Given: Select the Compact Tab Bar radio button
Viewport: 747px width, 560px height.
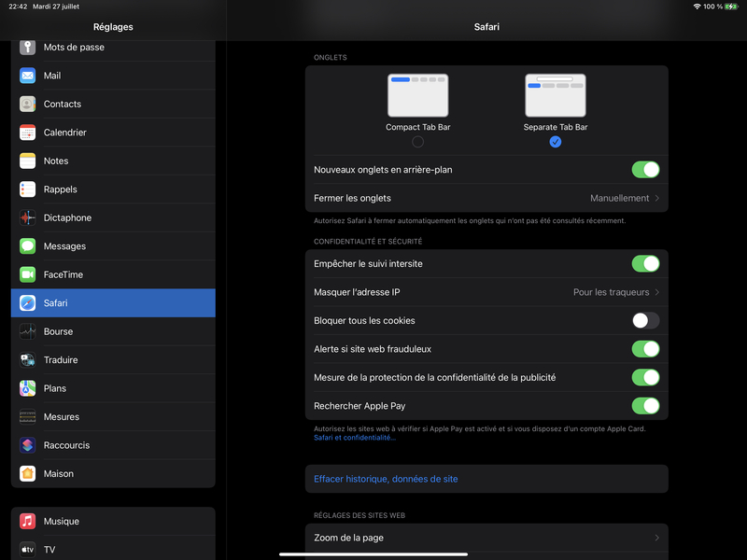Looking at the screenshot, I should click(417, 142).
